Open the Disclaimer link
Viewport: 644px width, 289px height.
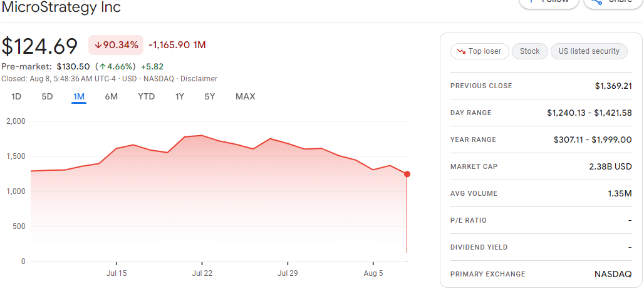pos(199,79)
